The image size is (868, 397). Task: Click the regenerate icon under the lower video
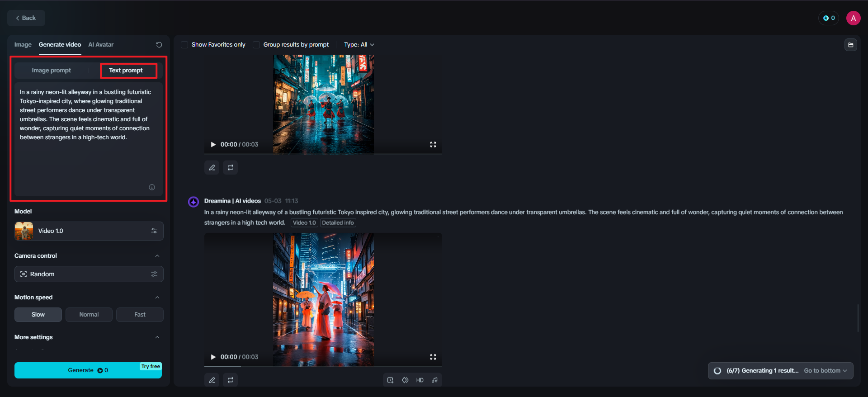(x=231, y=380)
